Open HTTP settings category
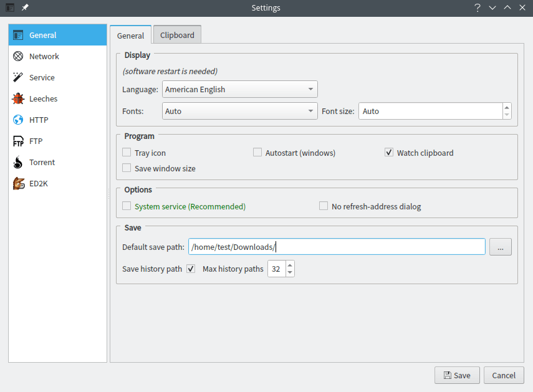The width and height of the screenshot is (533, 392). tap(58, 120)
